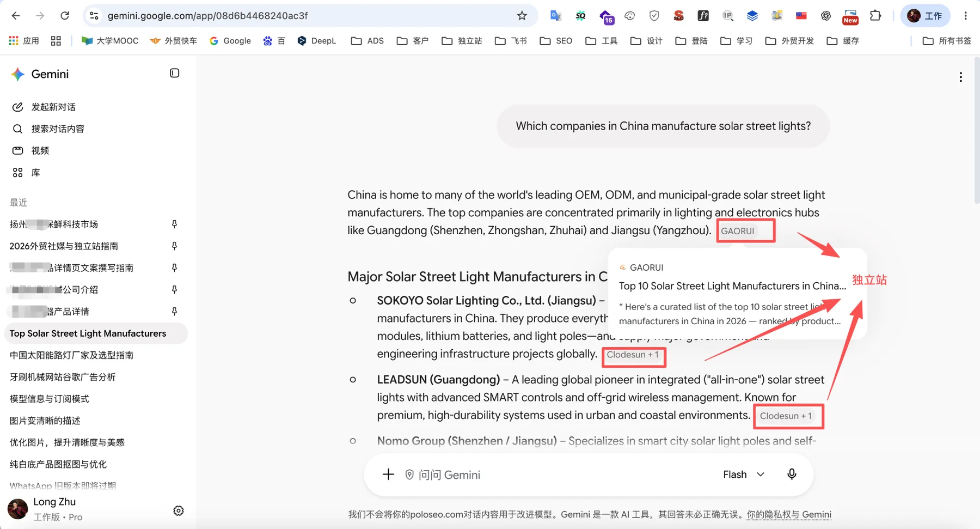980x529 pixels.
Task: Open the Chrome three-dot menu
Action: tap(965, 16)
